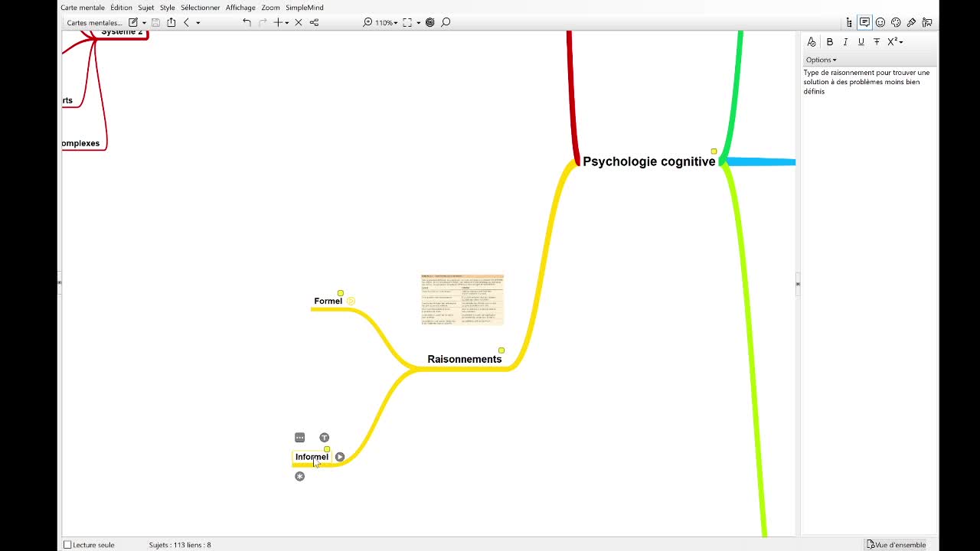The image size is (980, 551).
Task: Toggle italic formatting in notes panel
Action: (845, 42)
